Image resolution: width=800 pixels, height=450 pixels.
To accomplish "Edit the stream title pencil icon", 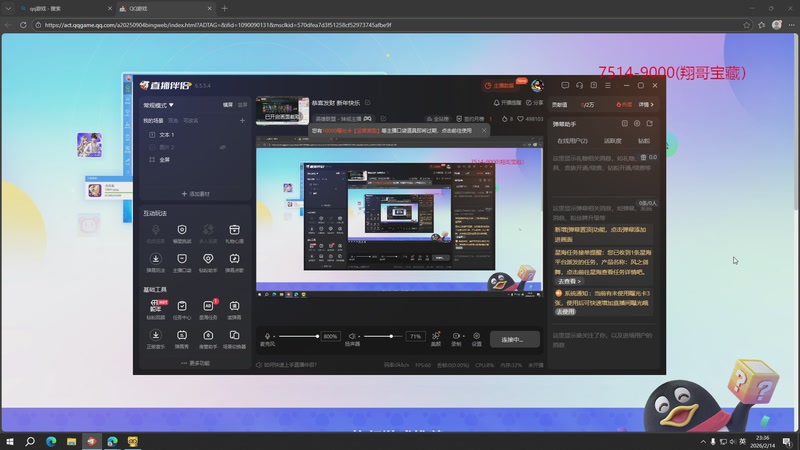I will (x=367, y=103).
